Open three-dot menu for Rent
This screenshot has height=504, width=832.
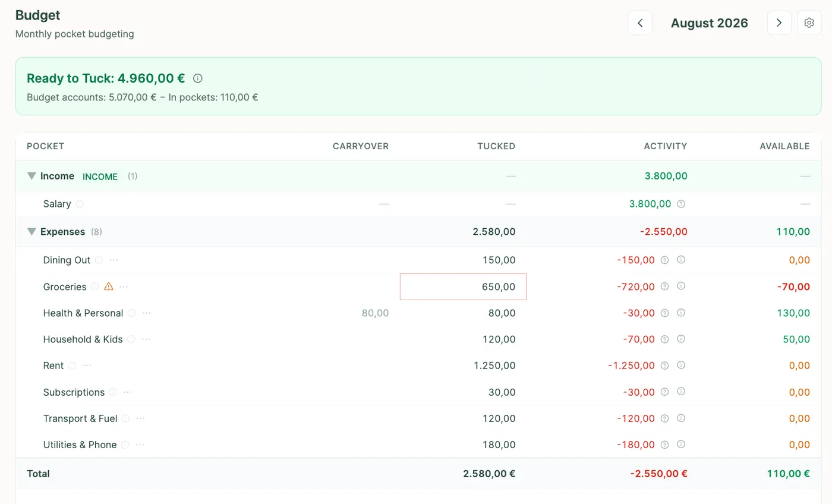pyautogui.click(x=87, y=366)
